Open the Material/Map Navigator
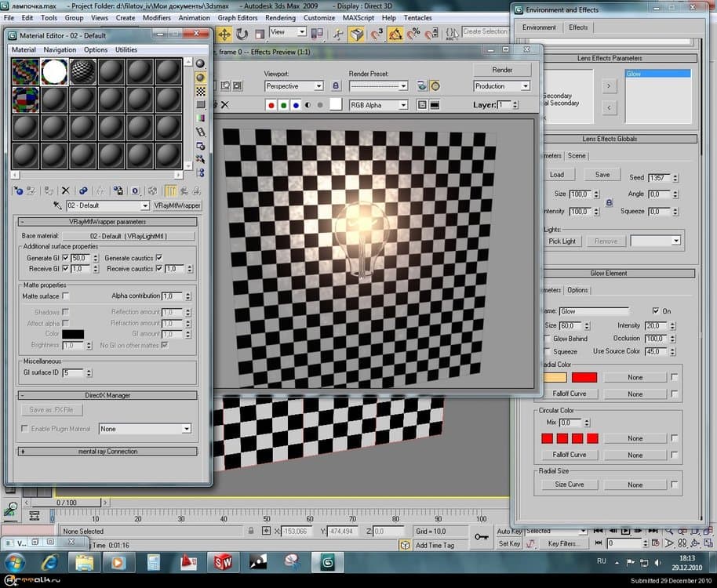Image resolution: width=717 pixels, height=588 pixels. pyautogui.click(x=201, y=172)
